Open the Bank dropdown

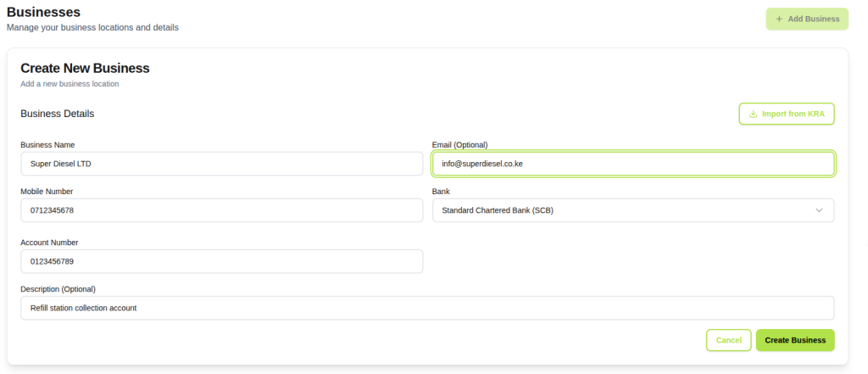(x=632, y=210)
